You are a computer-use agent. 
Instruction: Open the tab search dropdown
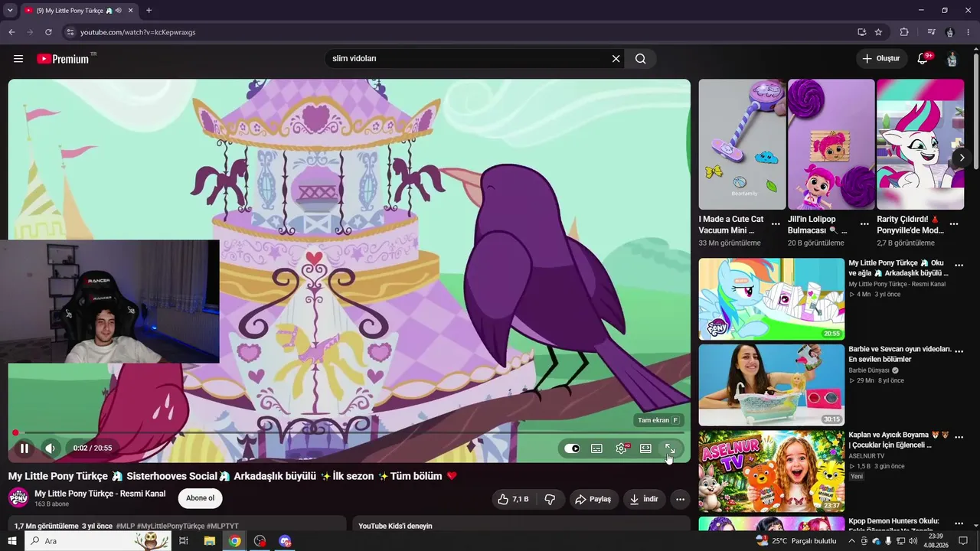(x=10, y=11)
